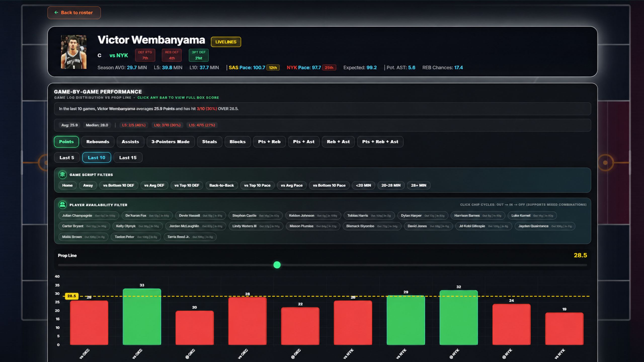
Task: Select the Pts + Ast tab
Action: 304,142
